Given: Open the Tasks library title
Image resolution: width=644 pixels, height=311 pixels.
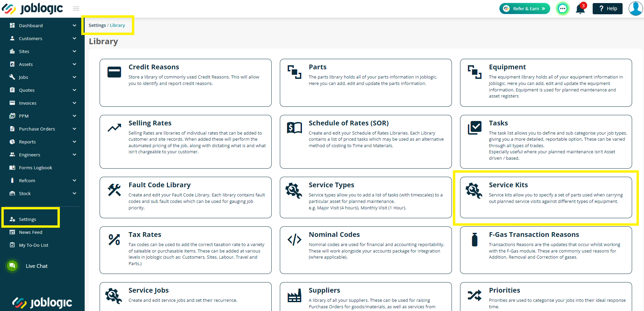Looking at the screenshot, I should (x=498, y=123).
